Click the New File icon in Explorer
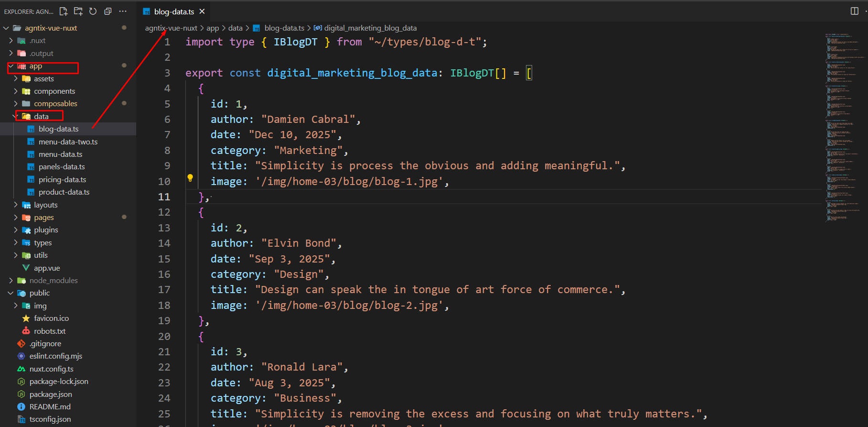The height and width of the screenshot is (427, 868). pyautogui.click(x=64, y=11)
